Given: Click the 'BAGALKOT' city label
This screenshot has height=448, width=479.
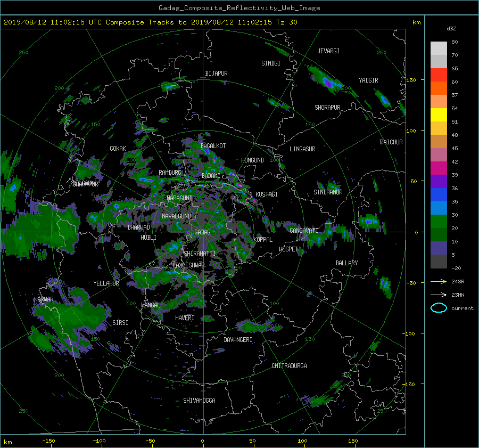Looking at the screenshot, I should [x=213, y=146].
